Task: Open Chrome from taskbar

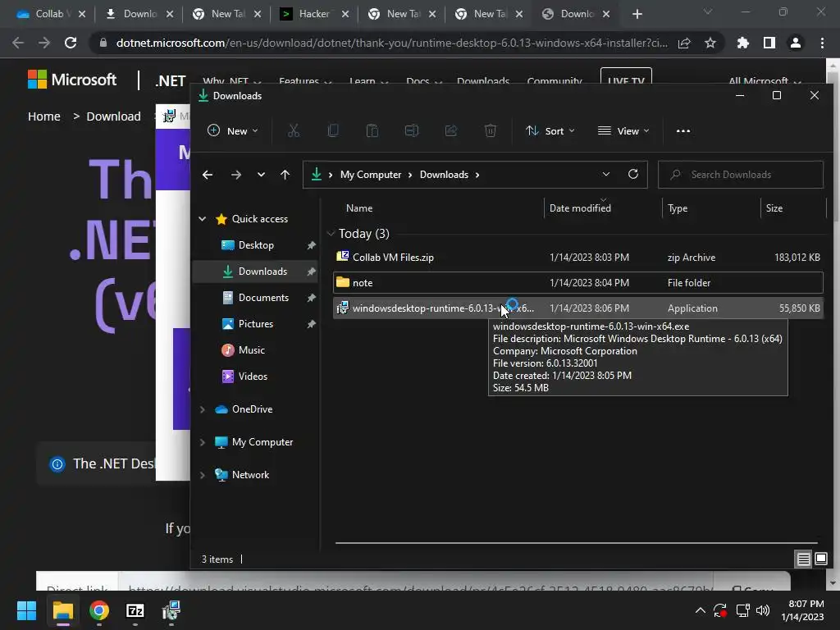Action: (x=99, y=610)
